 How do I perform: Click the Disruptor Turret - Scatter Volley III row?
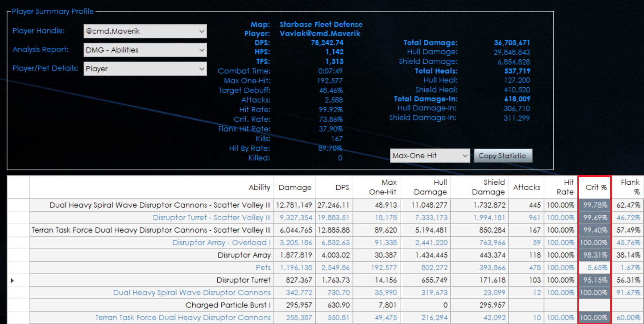pyautogui.click(x=325, y=218)
